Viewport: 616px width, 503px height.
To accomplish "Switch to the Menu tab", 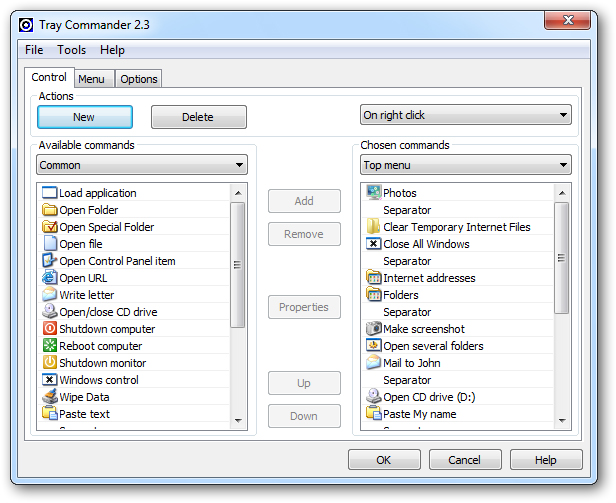I will coord(91,79).
